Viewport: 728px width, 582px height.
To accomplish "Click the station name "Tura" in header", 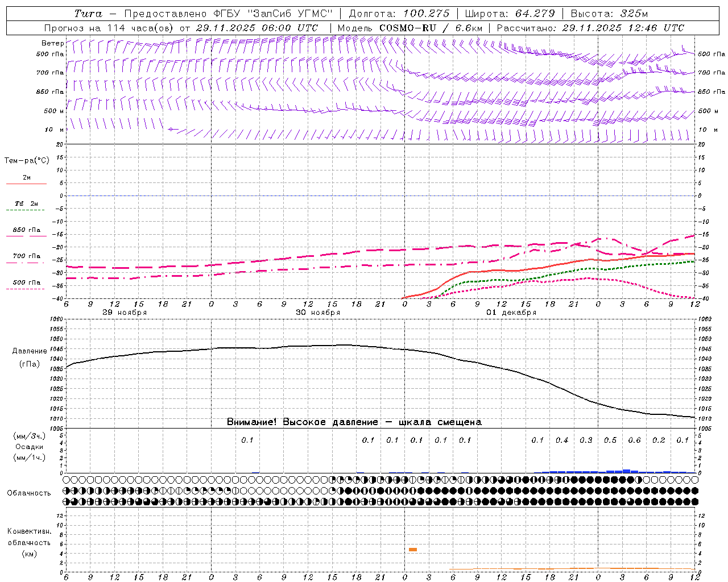I will pyautogui.click(x=89, y=14).
